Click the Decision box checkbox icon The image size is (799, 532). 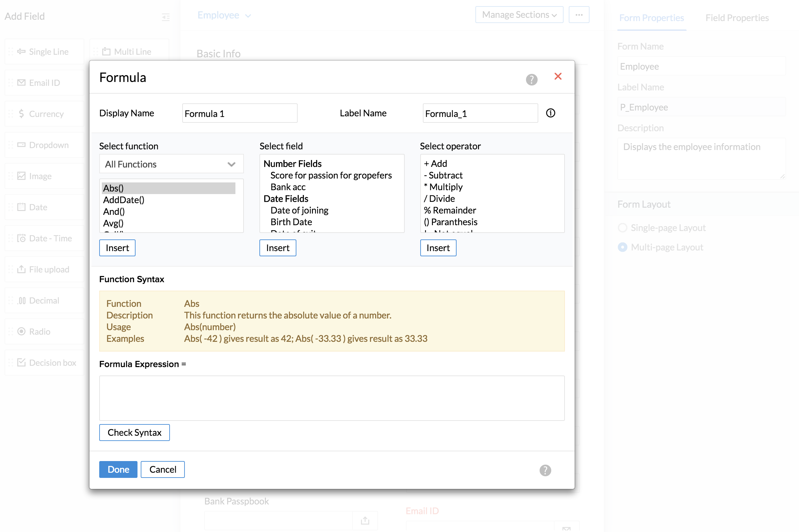click(21, 363)
